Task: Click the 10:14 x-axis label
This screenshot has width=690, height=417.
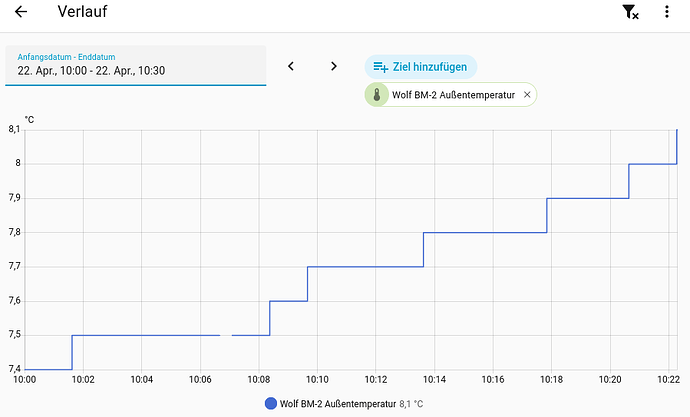Action: click(x=434, y=380)
